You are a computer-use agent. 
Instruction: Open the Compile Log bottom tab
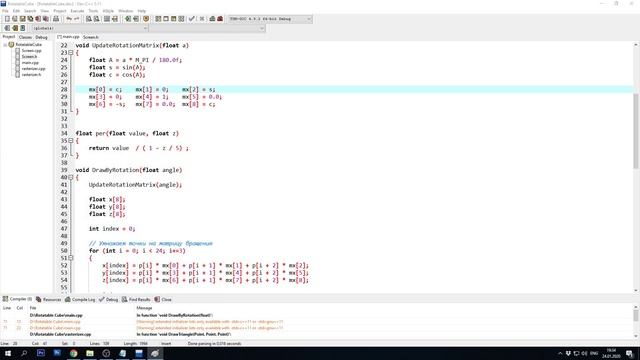pos(80,300)
